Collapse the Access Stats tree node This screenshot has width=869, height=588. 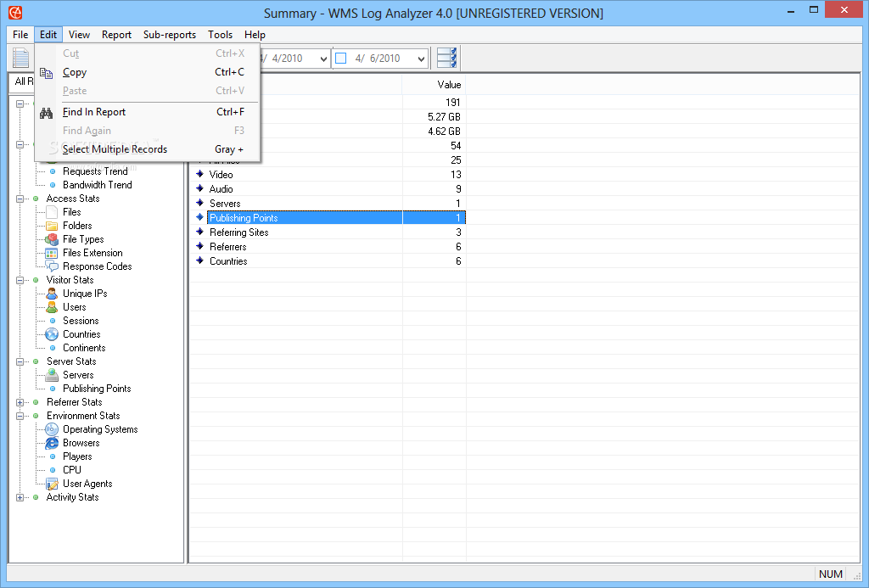click(x=20, y=199)
